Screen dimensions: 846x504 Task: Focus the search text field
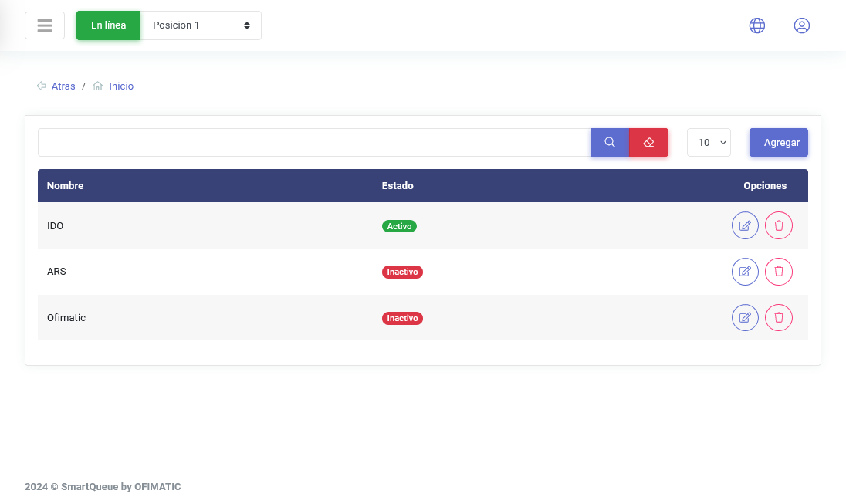pos(313,143)
